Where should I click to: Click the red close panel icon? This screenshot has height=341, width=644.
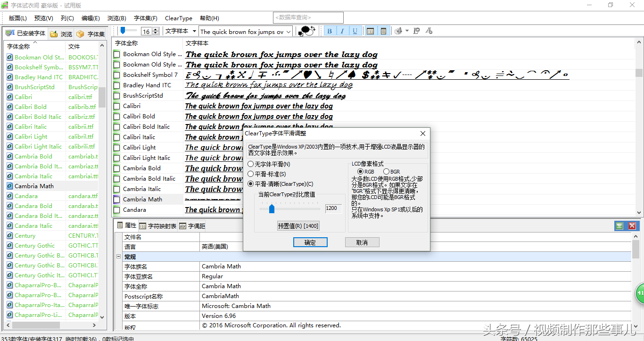click(632, 226)
